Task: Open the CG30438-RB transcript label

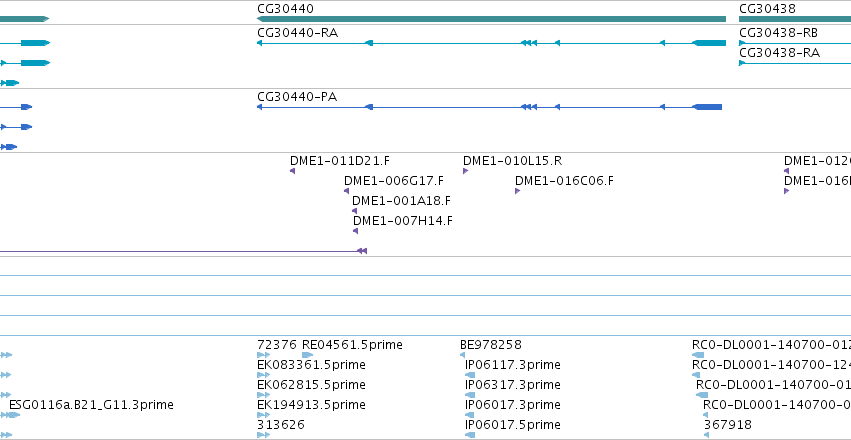Action: [778, 33]
